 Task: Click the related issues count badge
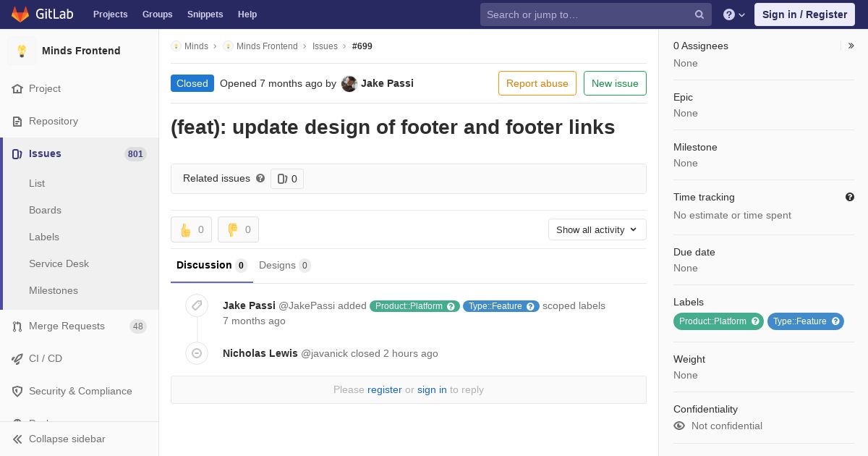287,179
